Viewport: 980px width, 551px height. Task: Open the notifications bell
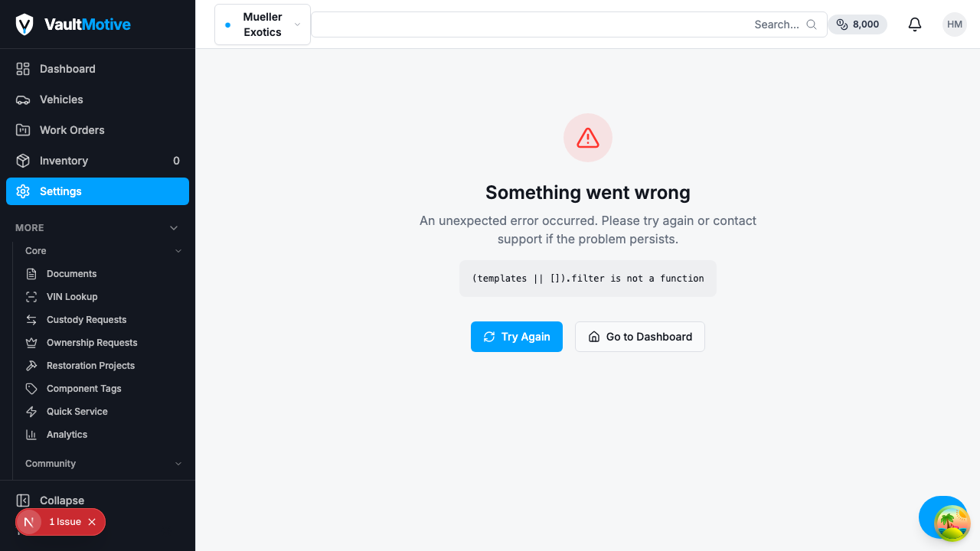coord(915,24)
